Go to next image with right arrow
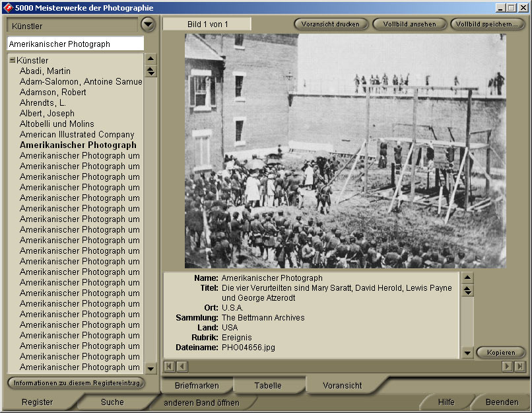 click(507, 366)
